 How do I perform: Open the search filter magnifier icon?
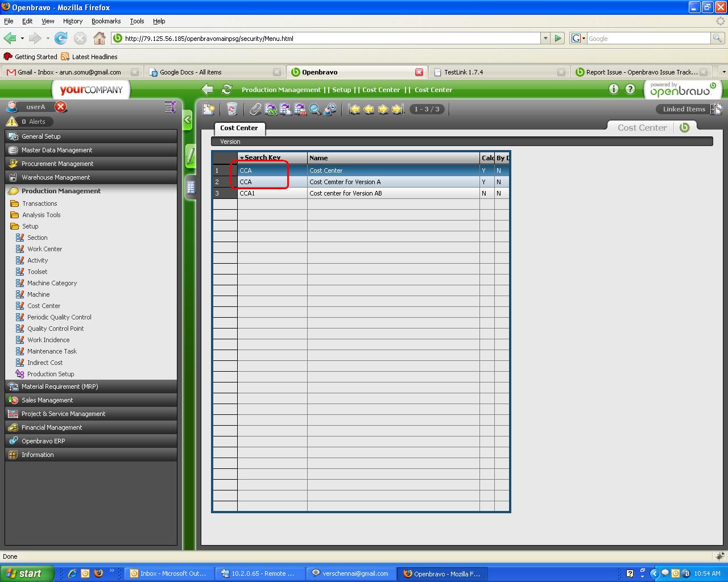point(315,109)
